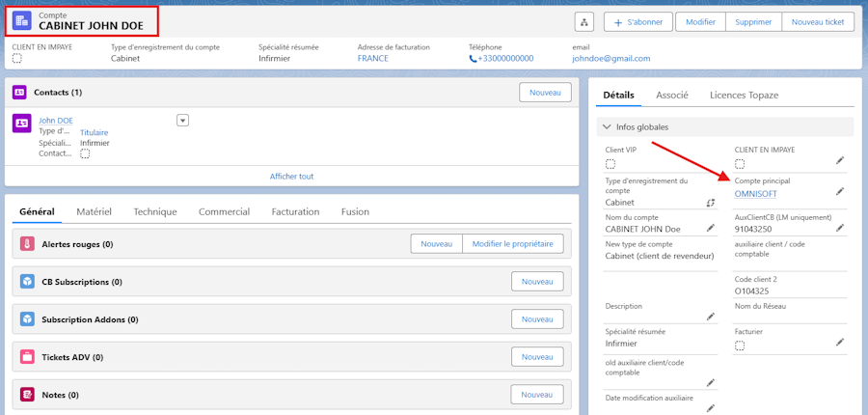This screenshot has height=415, width=868.
Task: Open the account hierarchy icon
Action: 584,22
